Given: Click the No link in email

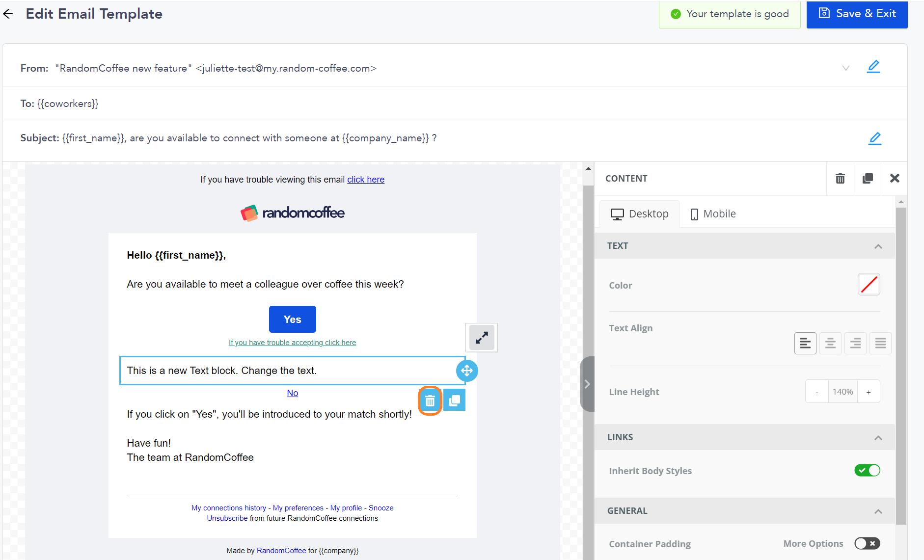Looking at the screenshot, I should 293,393.
